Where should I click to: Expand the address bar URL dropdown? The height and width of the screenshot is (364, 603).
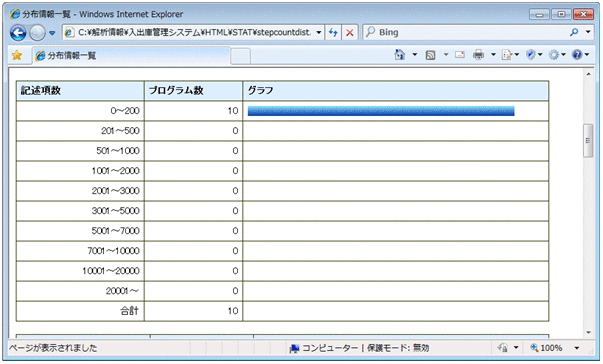[x=319, y=32]
